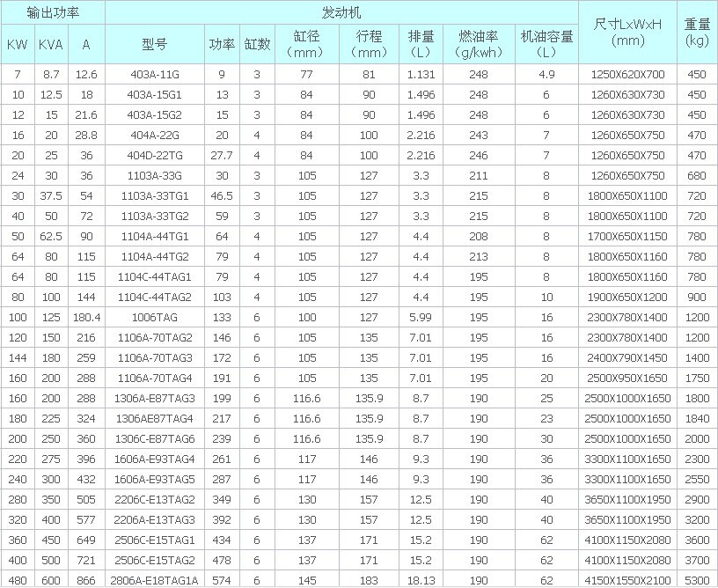Click model cell 2506C-E15TAG1

155,540
